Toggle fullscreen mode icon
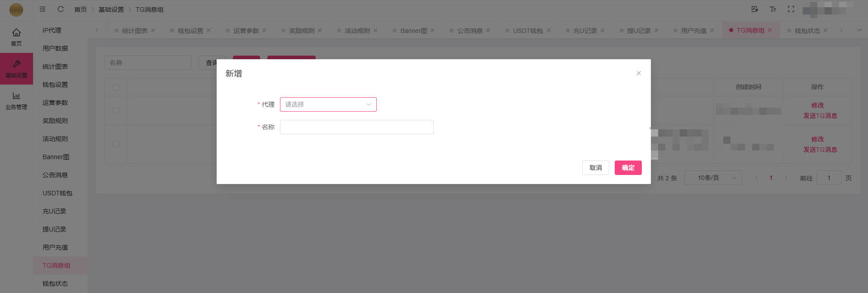The image size is (868, 293). coord(791,9)
